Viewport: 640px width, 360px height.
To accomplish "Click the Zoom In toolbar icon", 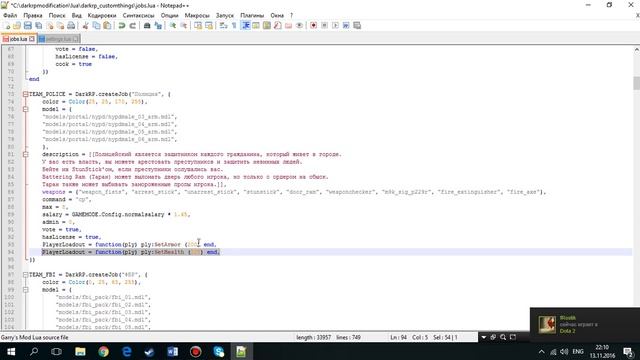I will tap(173, 26).
